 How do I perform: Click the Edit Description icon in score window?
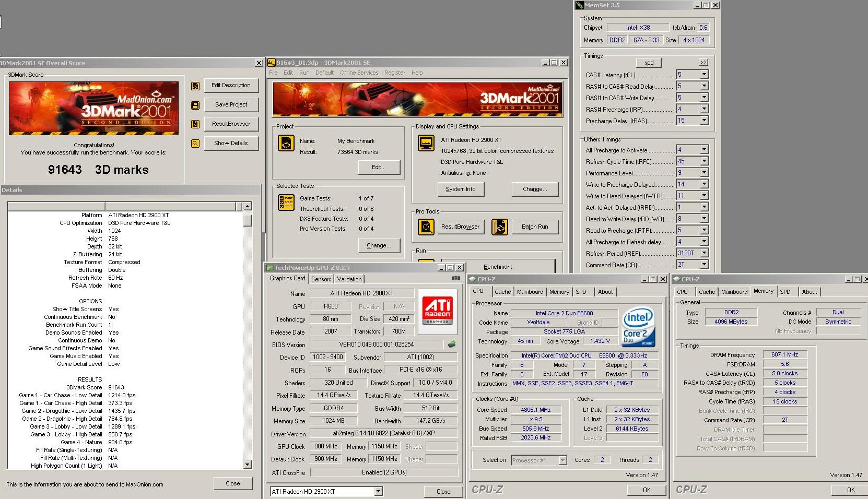pyautogui.click(x=195, y=86)
